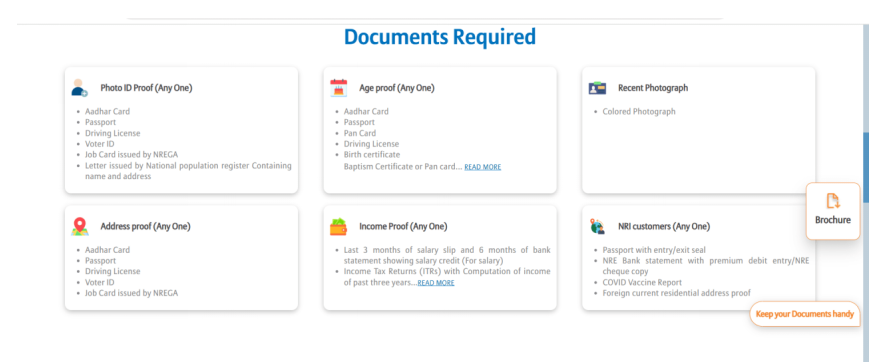876x363 pixels.
Task: Click Job Card issued by NREGA in Photo ID
Action: coord(131,154)
